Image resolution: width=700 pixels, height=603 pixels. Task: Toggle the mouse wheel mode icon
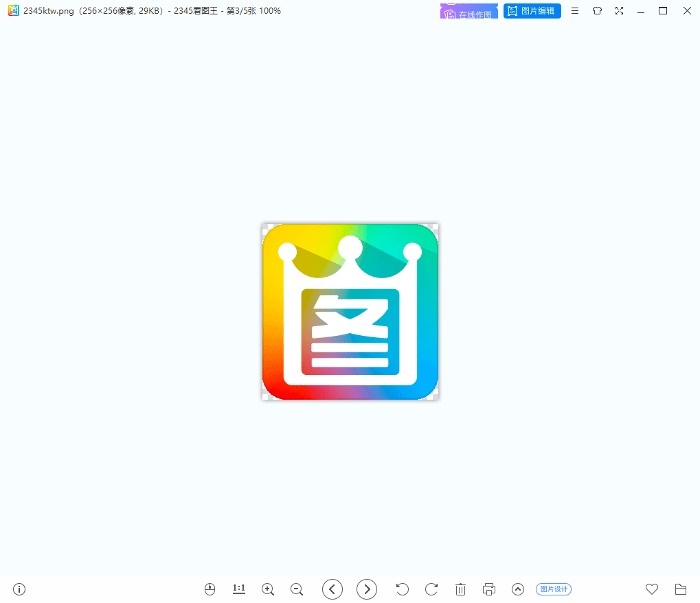(x=210, y=589)
